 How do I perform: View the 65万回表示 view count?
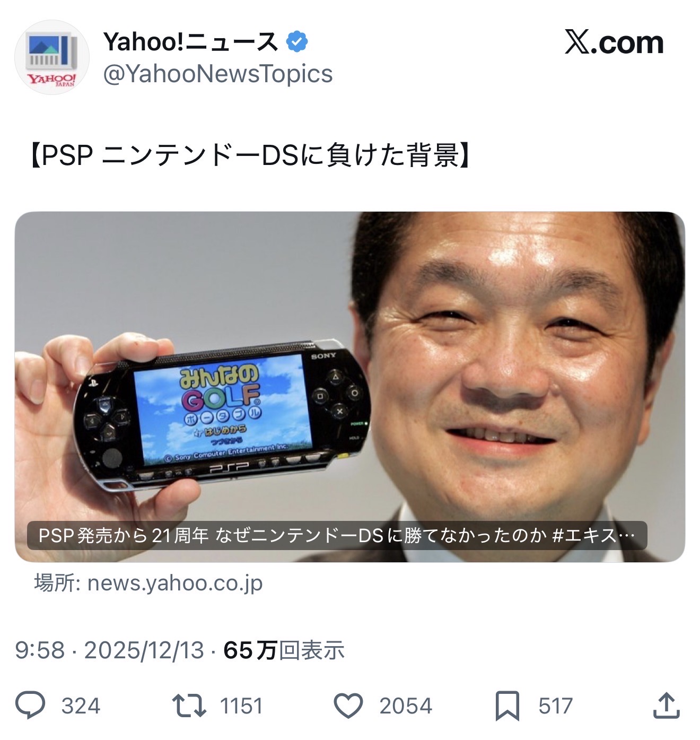[x=284, y=650]
